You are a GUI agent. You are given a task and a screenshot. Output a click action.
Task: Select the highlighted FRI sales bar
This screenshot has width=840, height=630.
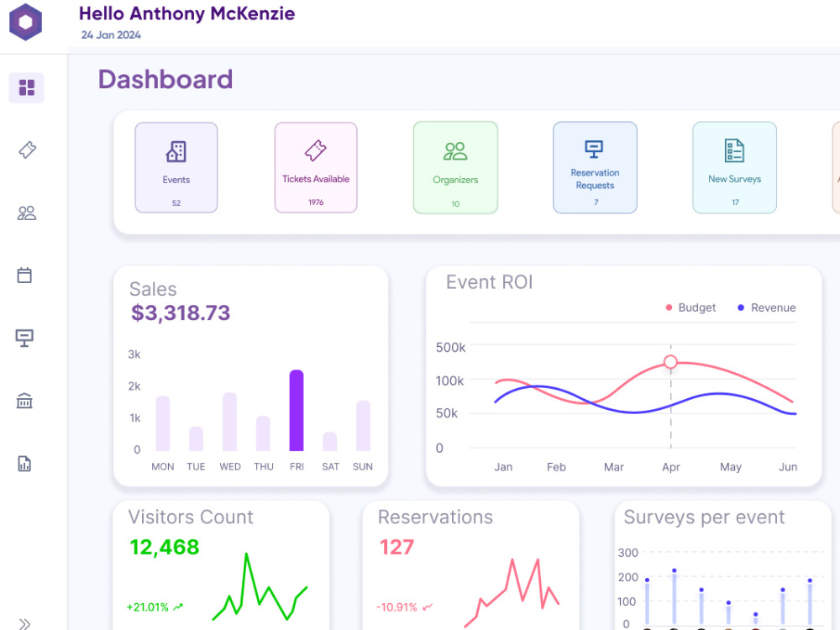pos(297,411)
